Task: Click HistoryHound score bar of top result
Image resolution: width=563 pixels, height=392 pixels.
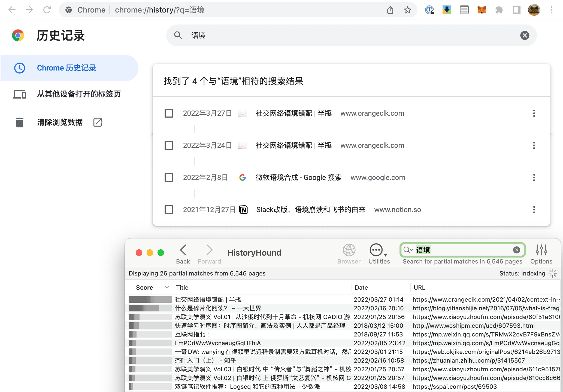Action: [x=150, y=299]
